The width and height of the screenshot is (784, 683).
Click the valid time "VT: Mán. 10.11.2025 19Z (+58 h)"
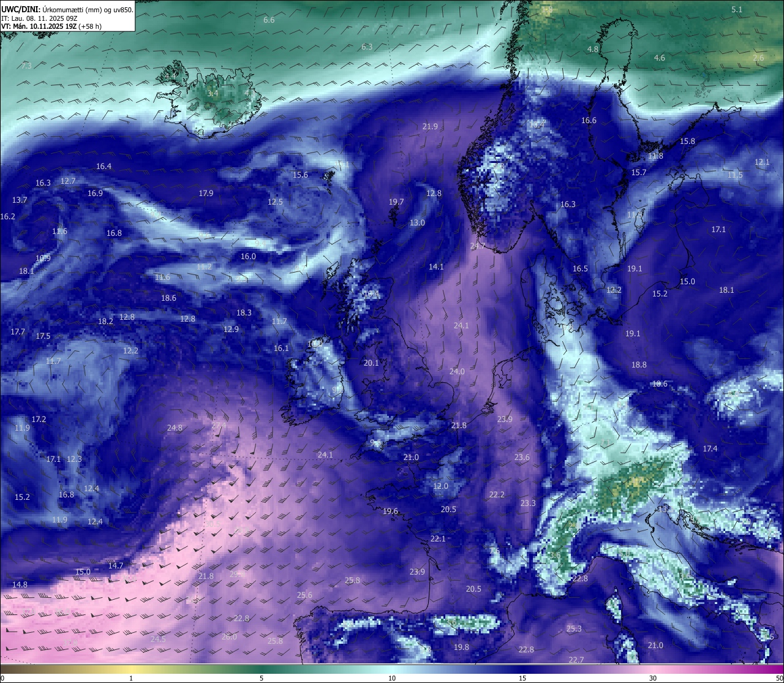click(x=51, y=26)
